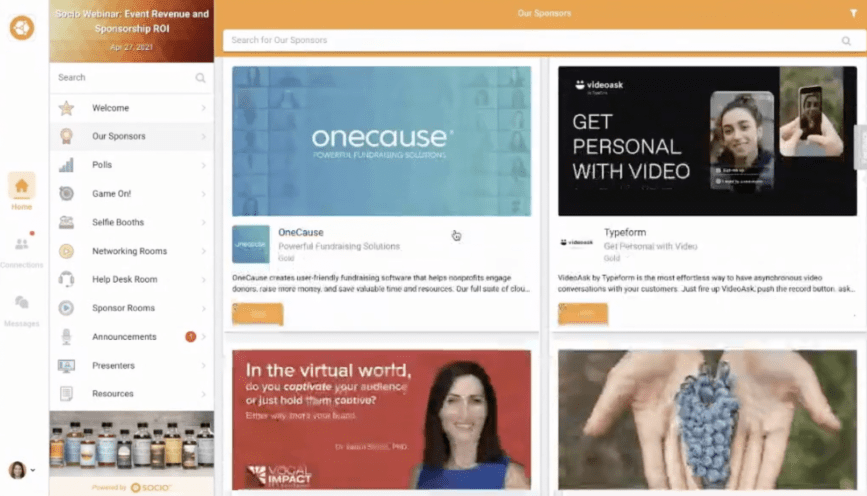867x496 pixels.
Task: Click the Help Desk Room headset icon
Action: click(66, 279)
